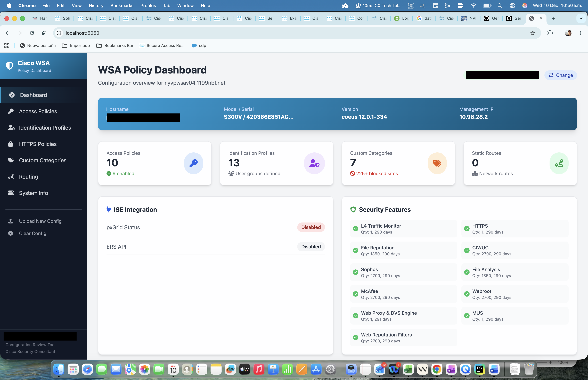Open the Dashboard sidebar item
588x380 pixels.
point(44,95)
